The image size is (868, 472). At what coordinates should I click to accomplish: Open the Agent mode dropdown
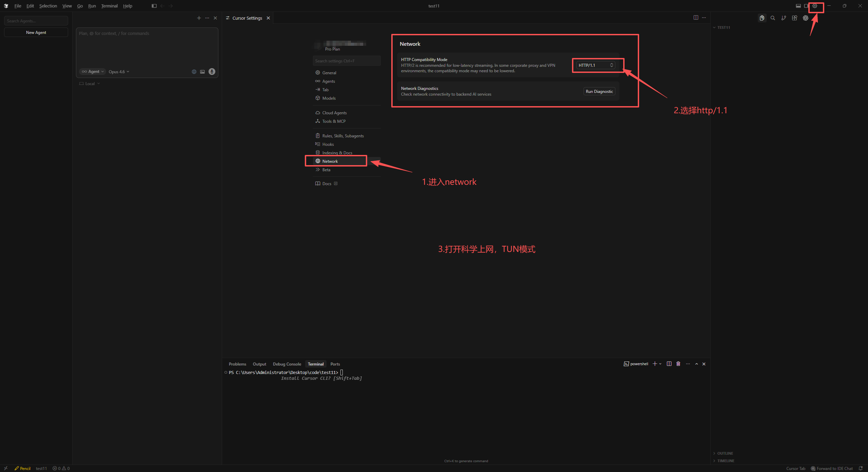tap(93, 72)
